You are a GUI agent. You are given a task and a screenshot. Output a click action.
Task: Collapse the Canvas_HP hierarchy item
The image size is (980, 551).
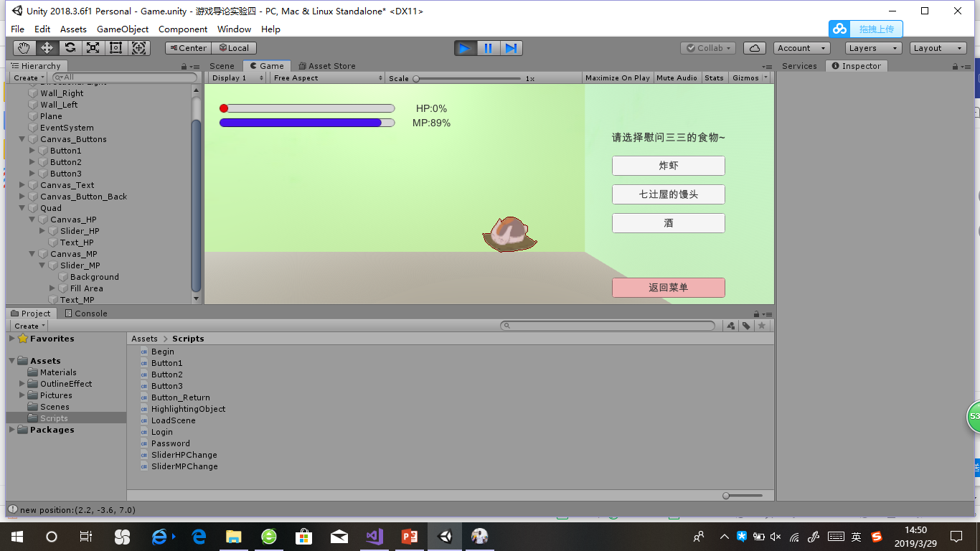[x=32, y=219]
